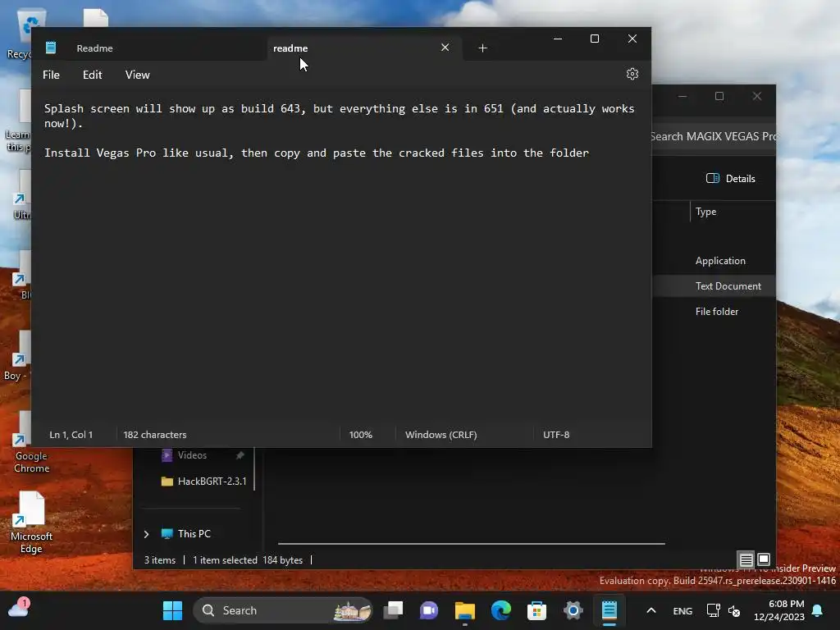Viewport: 840px width, 630px height.
Task: Click the UTF-8 encoding indicator
Action: [x=556, y=435]
